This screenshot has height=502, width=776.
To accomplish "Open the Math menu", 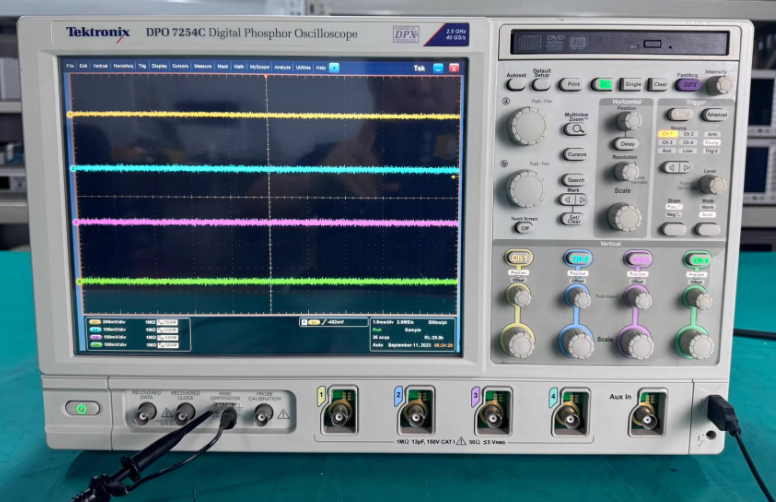I will click(x=239, y=66).
